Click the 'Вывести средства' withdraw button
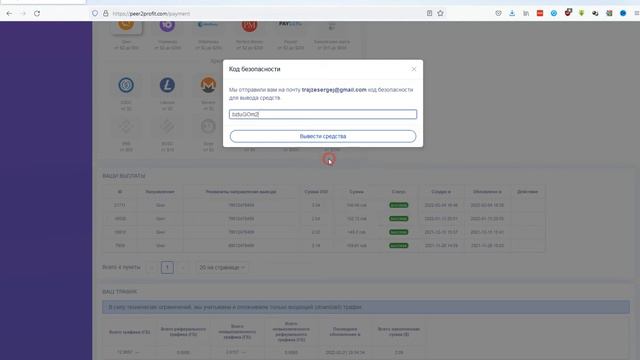 pos(323,136)
